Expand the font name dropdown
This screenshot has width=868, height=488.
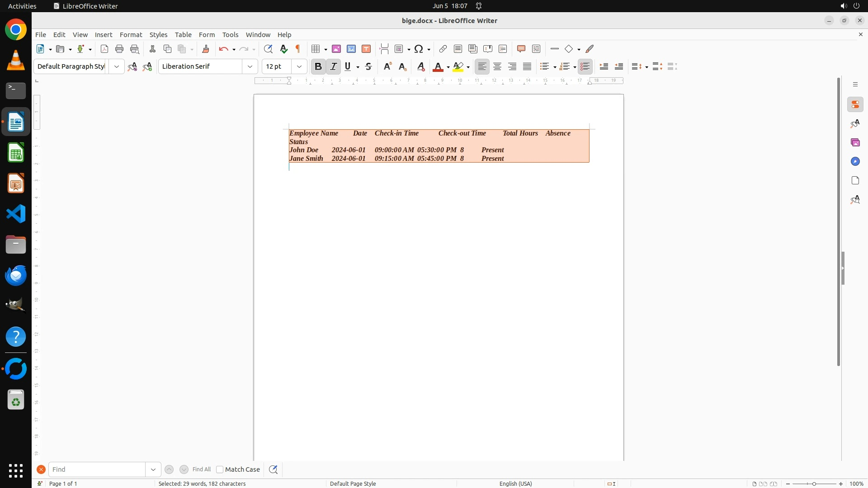(250, 66)
